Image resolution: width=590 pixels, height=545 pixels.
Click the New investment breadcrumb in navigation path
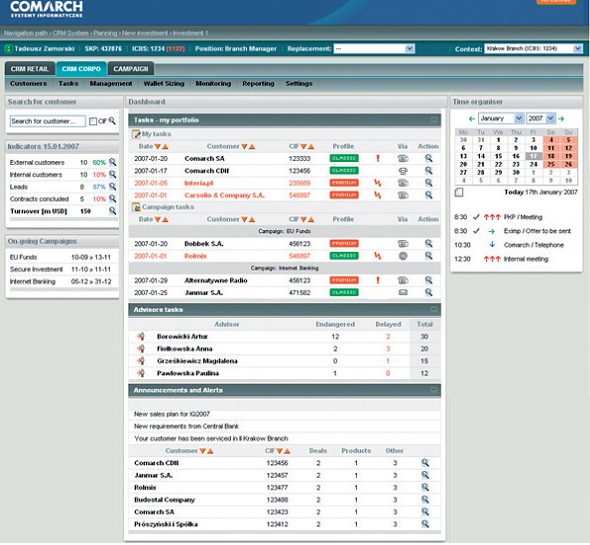pos(145,33)
